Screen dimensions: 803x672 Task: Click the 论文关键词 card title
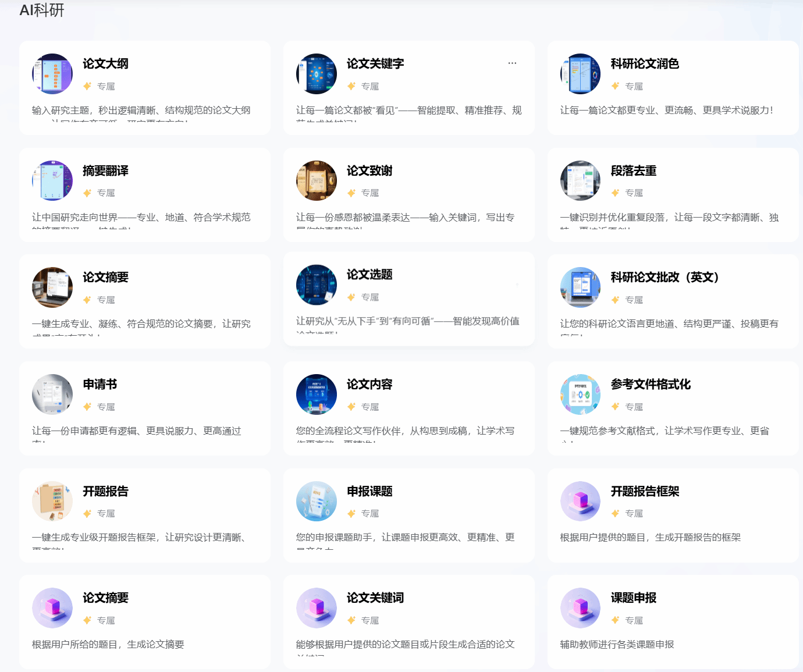375,598
